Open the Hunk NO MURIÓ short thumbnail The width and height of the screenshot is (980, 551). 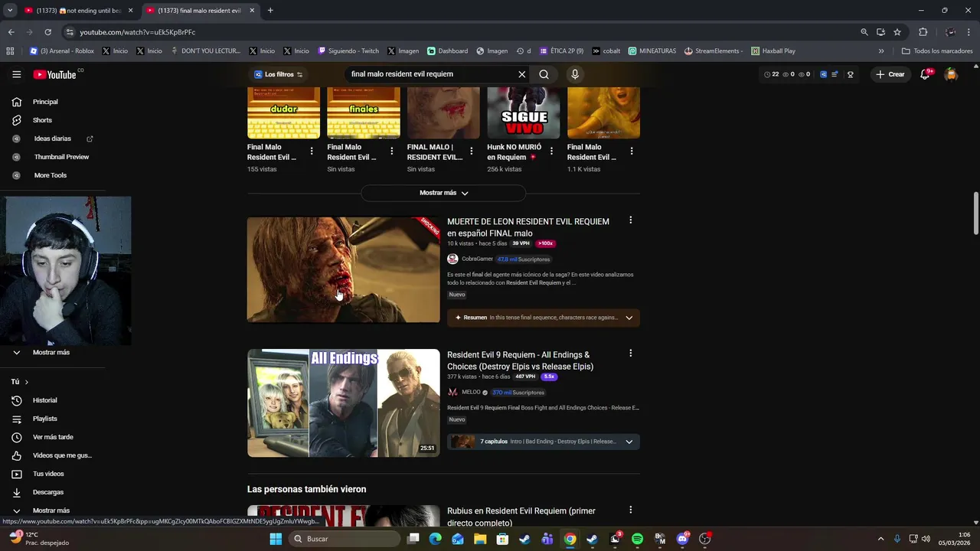[x=524, y=112]
